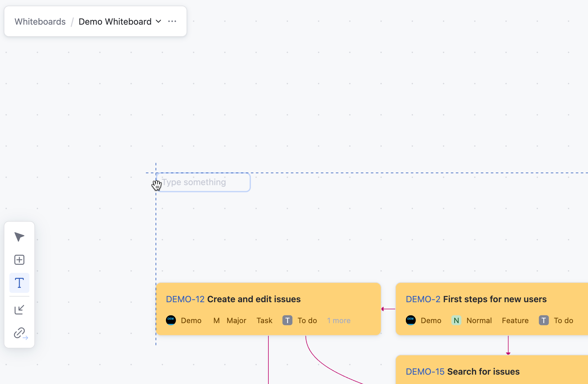Open the DEMO-2 issue link
The image size is (588, 384).
(423, 299)
